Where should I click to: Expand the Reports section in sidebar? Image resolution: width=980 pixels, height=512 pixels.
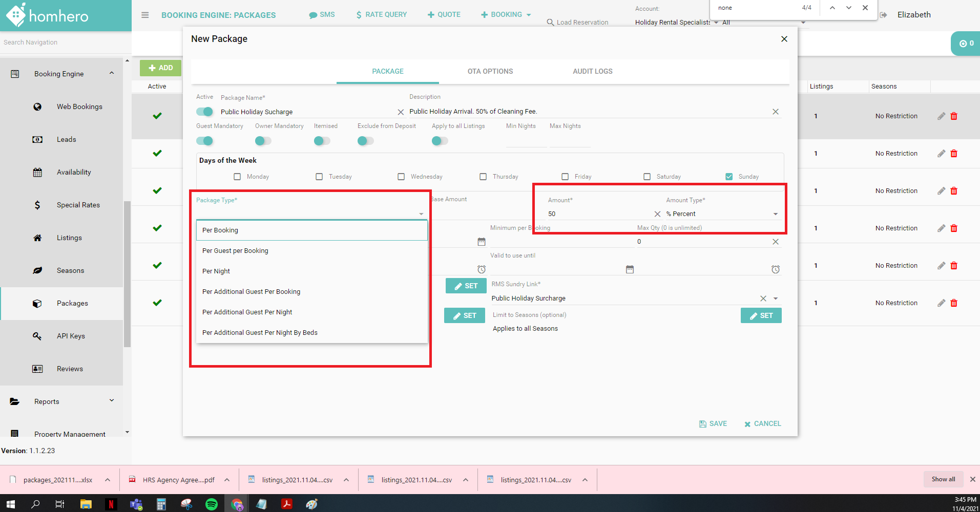[46, 401]
